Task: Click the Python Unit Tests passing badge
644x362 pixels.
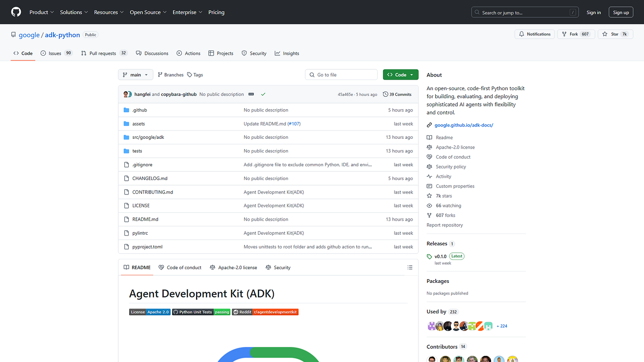Action: coord(201,312)
